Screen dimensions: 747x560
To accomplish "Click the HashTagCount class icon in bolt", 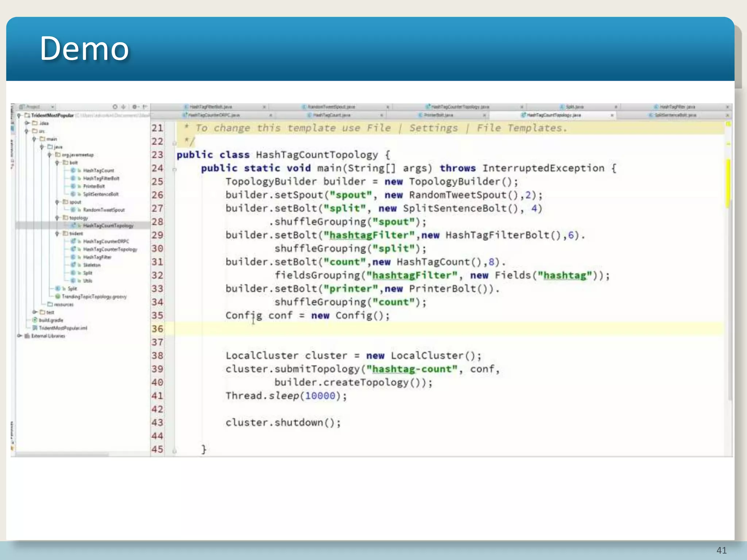I will 73,170.
